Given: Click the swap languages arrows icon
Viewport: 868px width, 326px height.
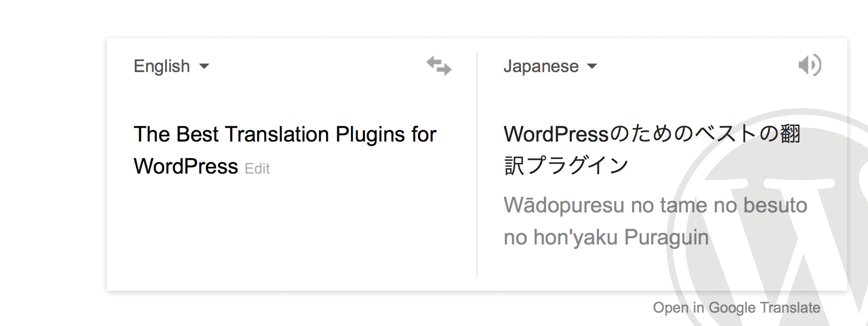Looking at the screenshot, I should tap(438, 66).
